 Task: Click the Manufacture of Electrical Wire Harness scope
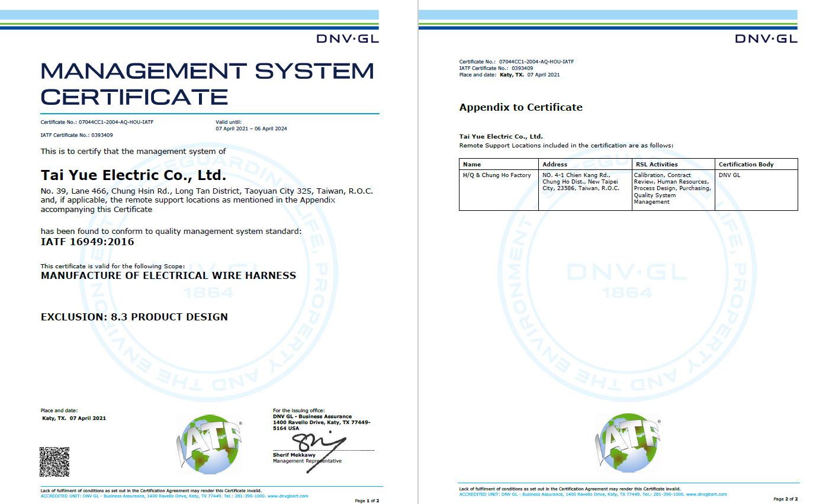click(168, 275)
